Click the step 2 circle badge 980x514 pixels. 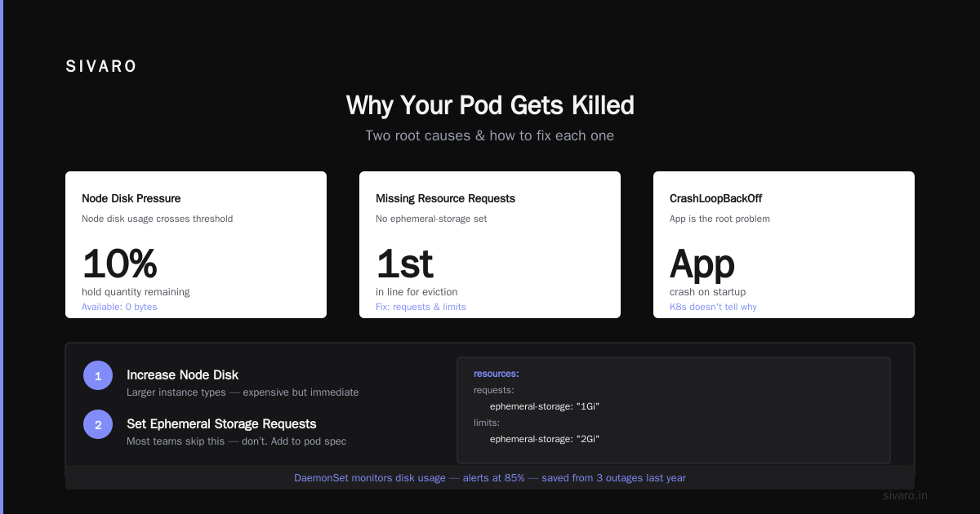pyautogui.click(x=98, y=424)
